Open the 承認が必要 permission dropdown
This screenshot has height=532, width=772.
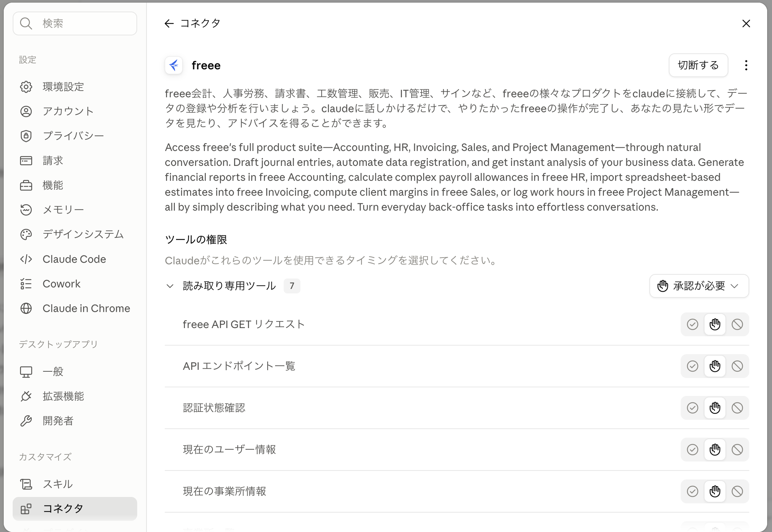[699, 286]
